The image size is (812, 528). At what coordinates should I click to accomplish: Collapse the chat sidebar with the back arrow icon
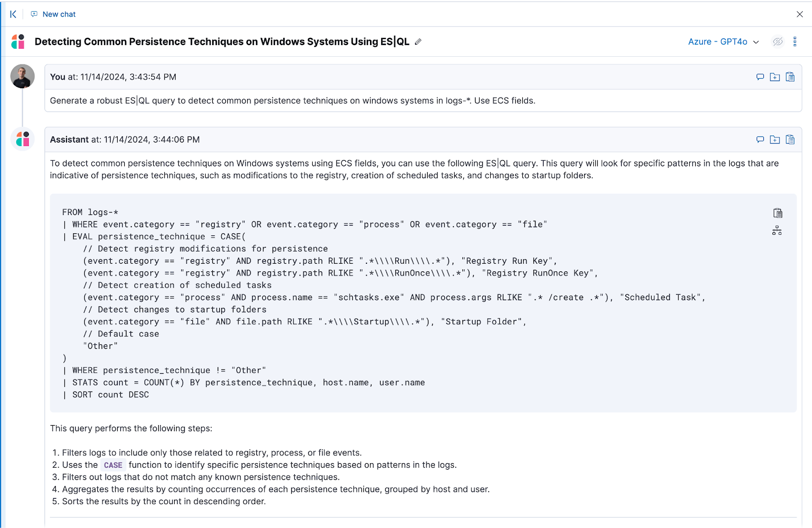(x=13, y=14)
